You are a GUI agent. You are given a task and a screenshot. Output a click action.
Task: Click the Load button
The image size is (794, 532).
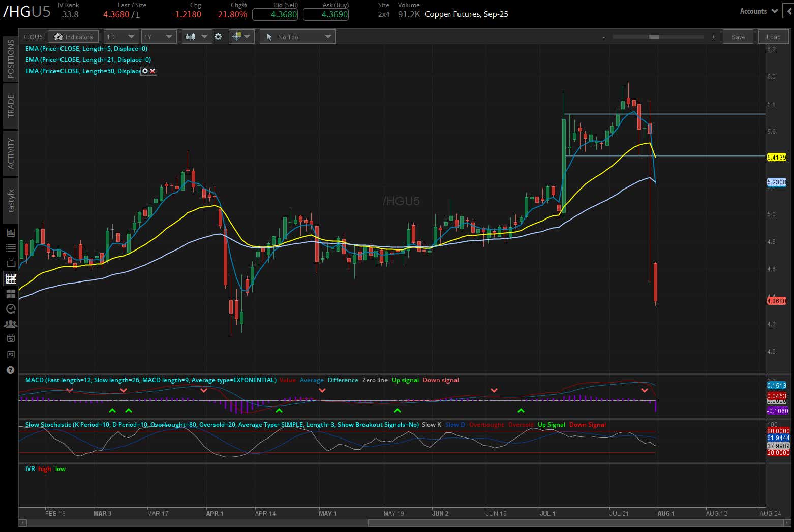773,36
